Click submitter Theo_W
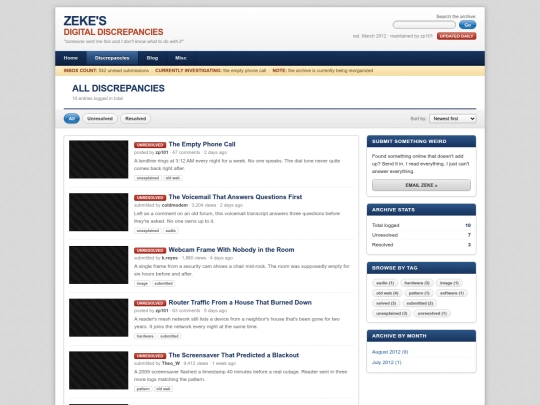540x405 pixels. coord(171,363)
